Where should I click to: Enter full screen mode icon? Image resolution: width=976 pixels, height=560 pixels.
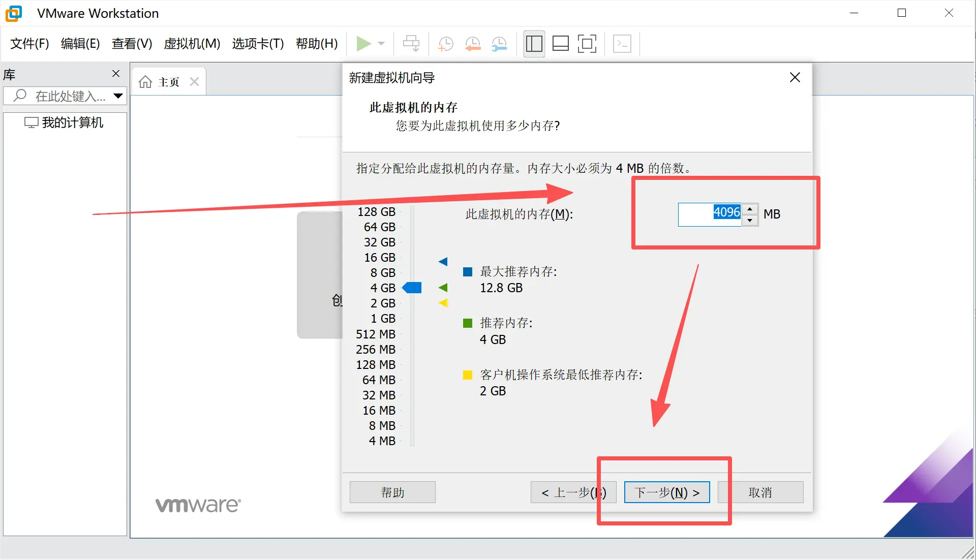(x=587, y=44)
